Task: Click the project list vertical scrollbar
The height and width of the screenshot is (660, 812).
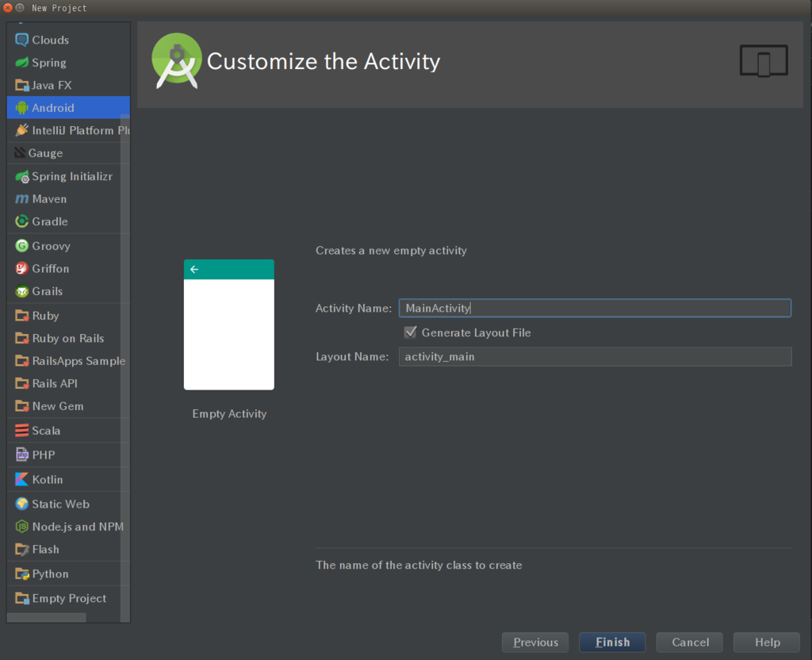Action: (x=124, y=368)
